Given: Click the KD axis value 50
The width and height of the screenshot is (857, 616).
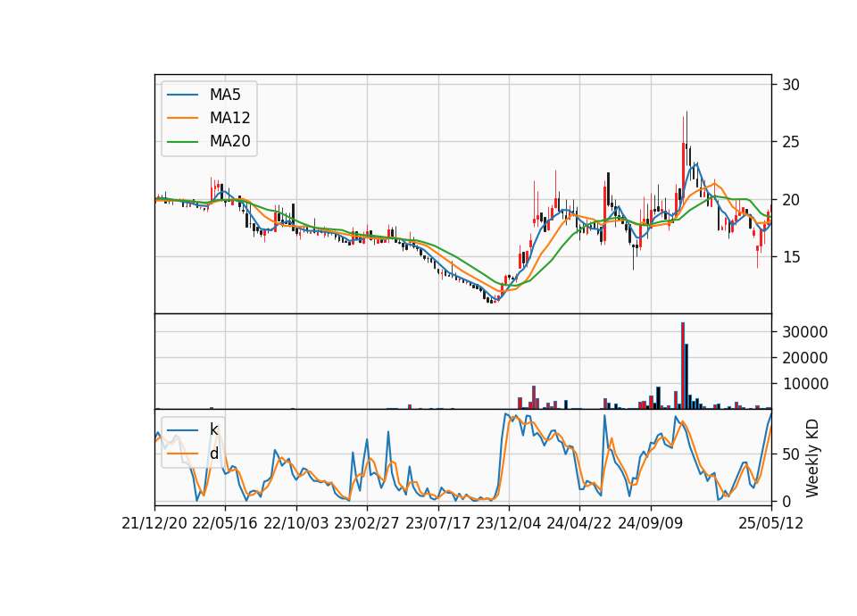Looking at the screenshot, I should tap(791, 454).
